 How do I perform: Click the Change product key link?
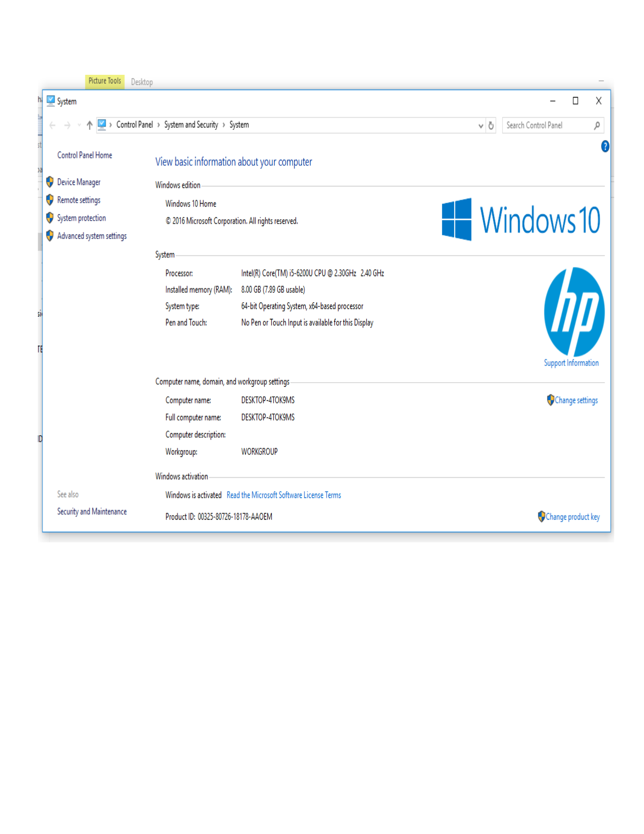tap(573, 517)
